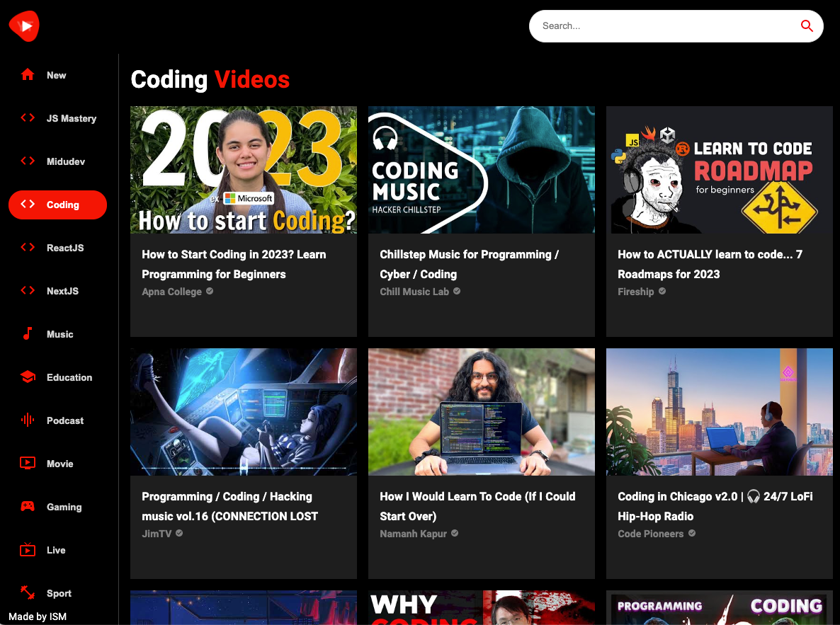Click the red play logo icon

pos(24,25)
